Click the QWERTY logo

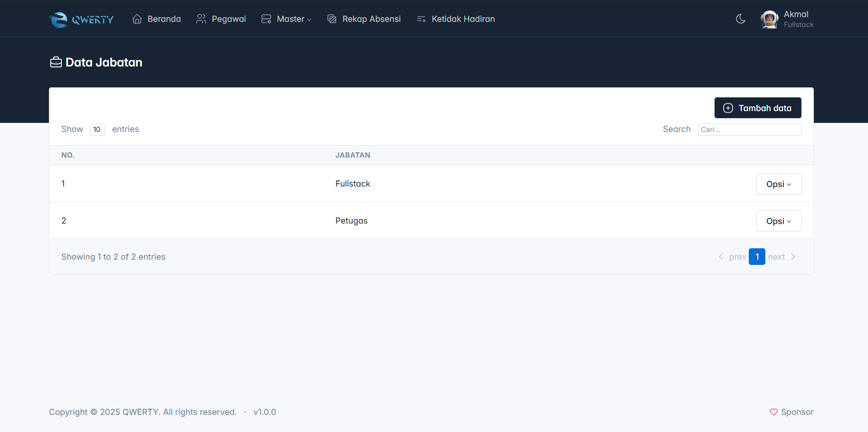point(82,19)
